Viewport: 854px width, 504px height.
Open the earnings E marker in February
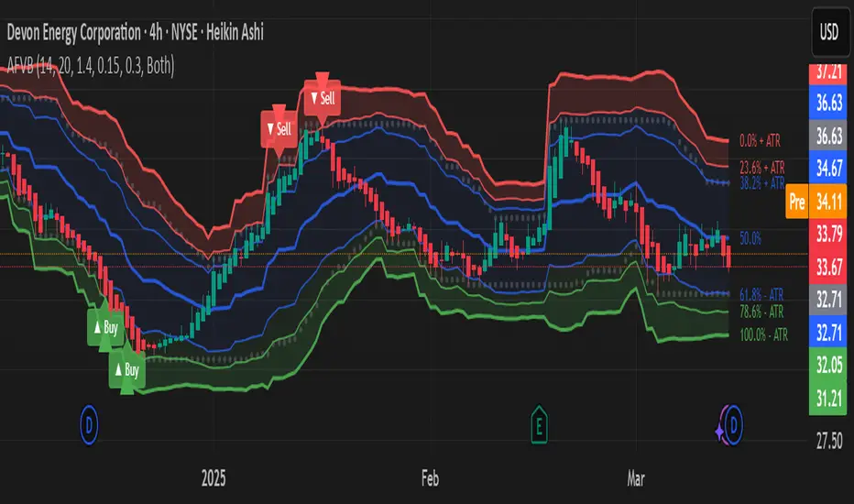pos(539,425)
